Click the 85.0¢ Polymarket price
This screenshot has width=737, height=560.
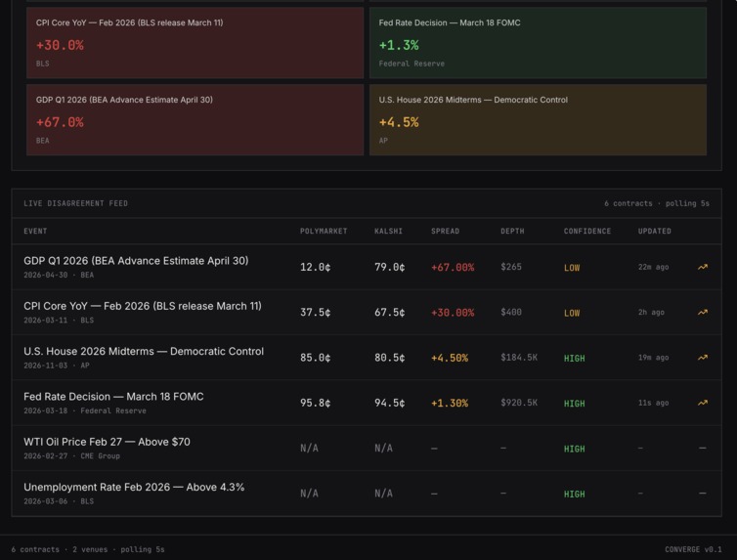click(x=316, y=358)
